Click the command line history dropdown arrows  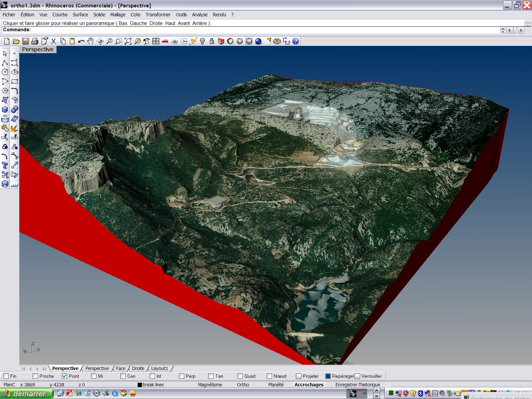pos(503,30)
